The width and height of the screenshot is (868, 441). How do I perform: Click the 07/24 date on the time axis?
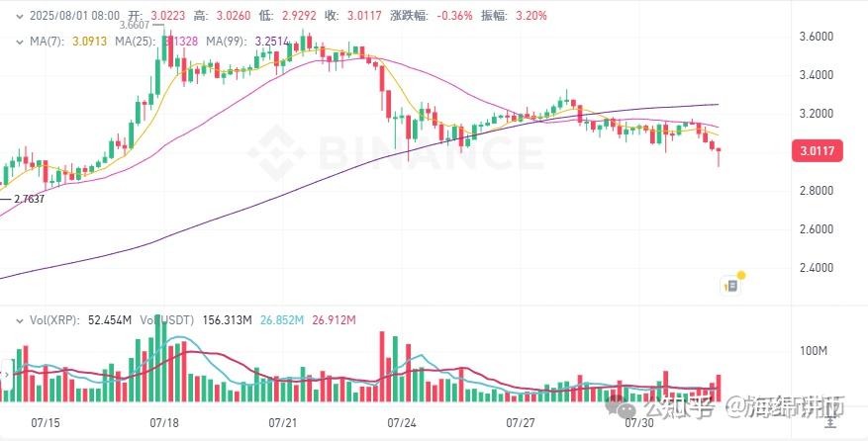402,422
